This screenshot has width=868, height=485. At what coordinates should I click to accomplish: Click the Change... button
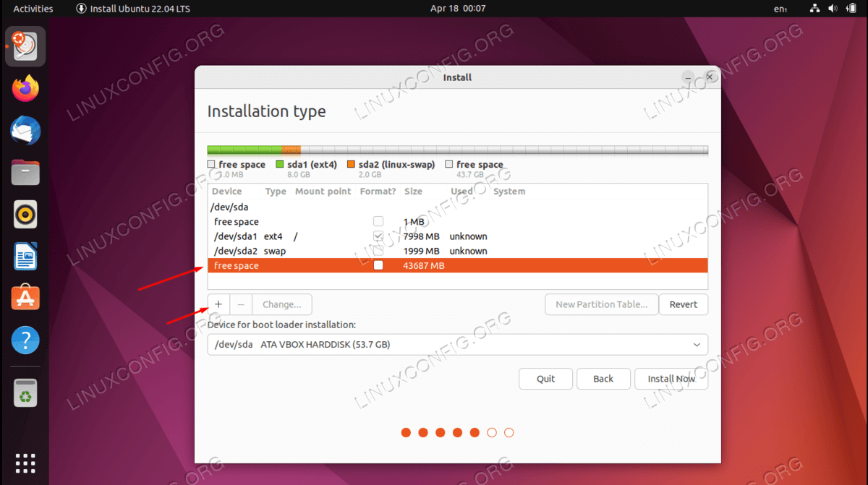282,304
